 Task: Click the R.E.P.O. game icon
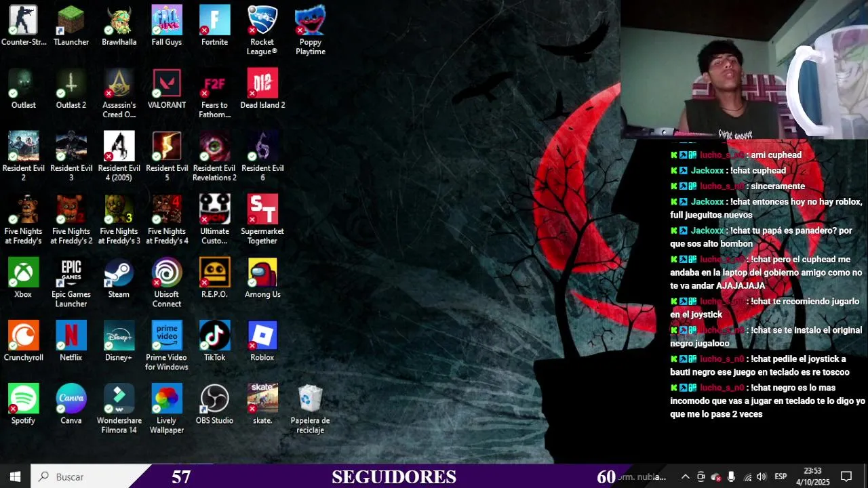[214, 279]
